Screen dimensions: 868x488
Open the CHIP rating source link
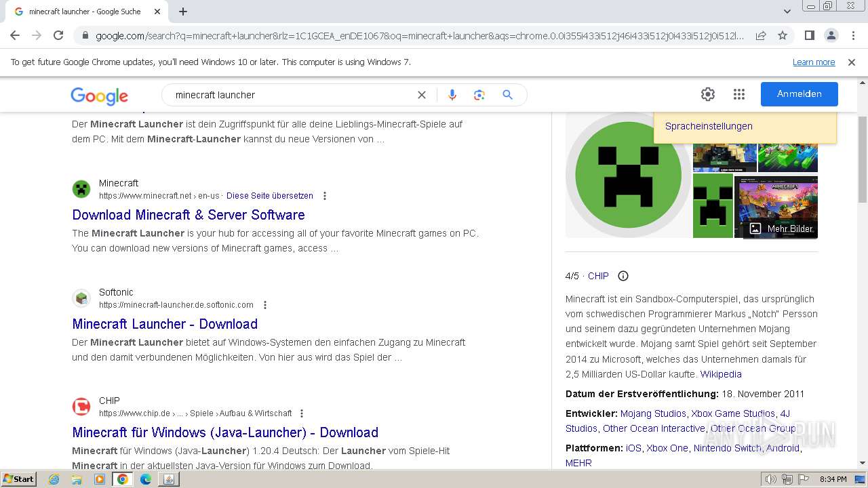tap(598, 276)
